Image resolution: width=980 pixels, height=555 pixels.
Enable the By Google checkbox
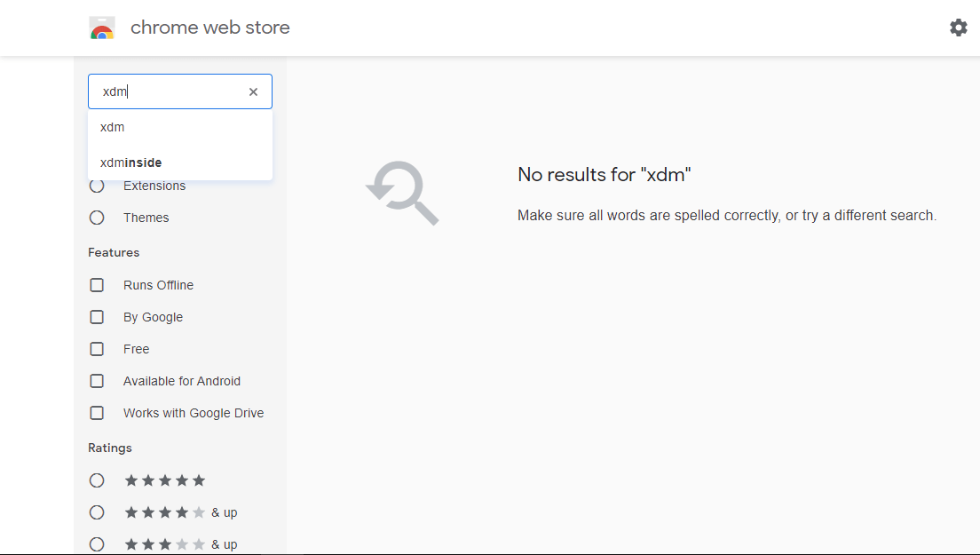tap(97, 317)
